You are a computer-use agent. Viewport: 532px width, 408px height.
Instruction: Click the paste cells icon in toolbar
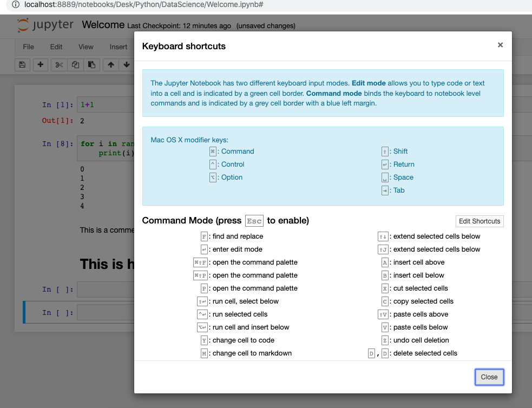(x=91, y=64)
